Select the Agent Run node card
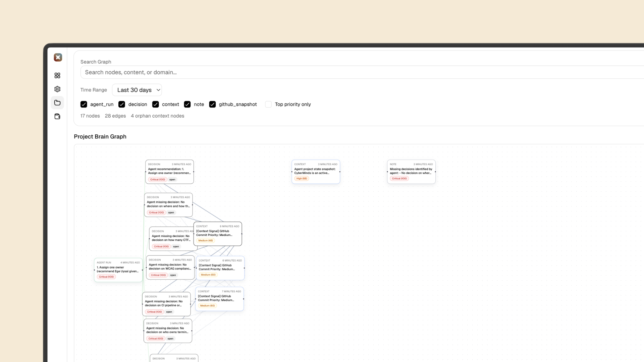 [x=118, y=270]
